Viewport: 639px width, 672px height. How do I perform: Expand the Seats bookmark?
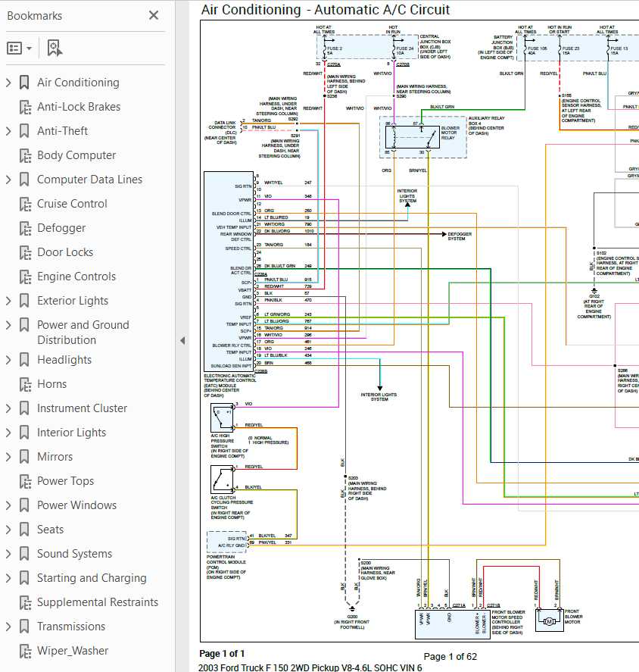[x=8, y=530]
